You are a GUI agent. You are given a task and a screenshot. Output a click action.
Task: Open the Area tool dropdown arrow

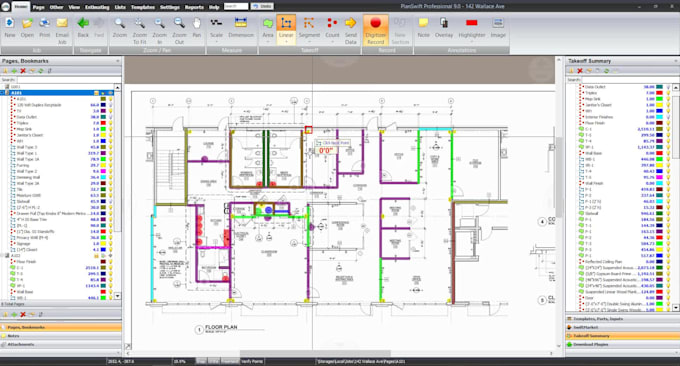pos(268,42)
